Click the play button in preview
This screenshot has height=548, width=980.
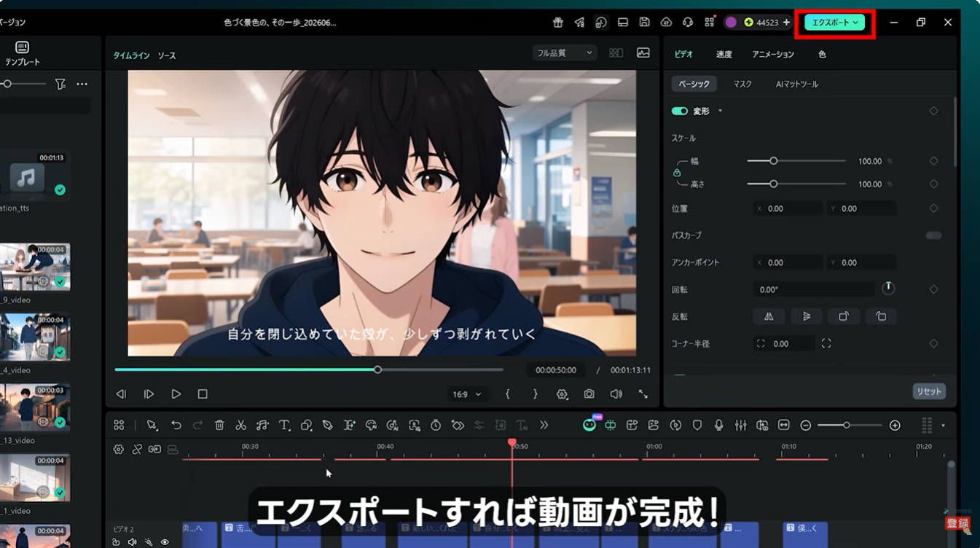pyautogui.click(x=176, y=394)
